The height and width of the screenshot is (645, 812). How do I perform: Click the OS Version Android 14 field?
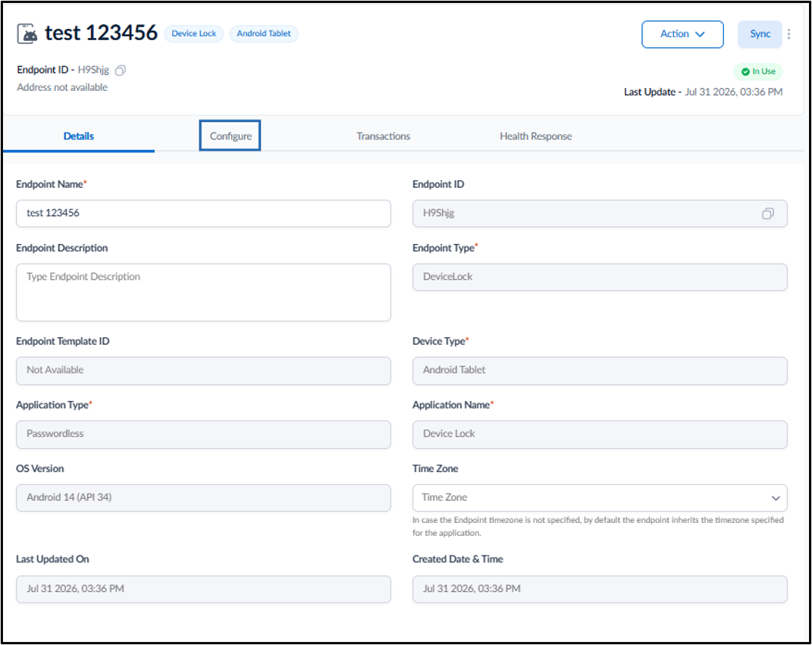point(203,497)
